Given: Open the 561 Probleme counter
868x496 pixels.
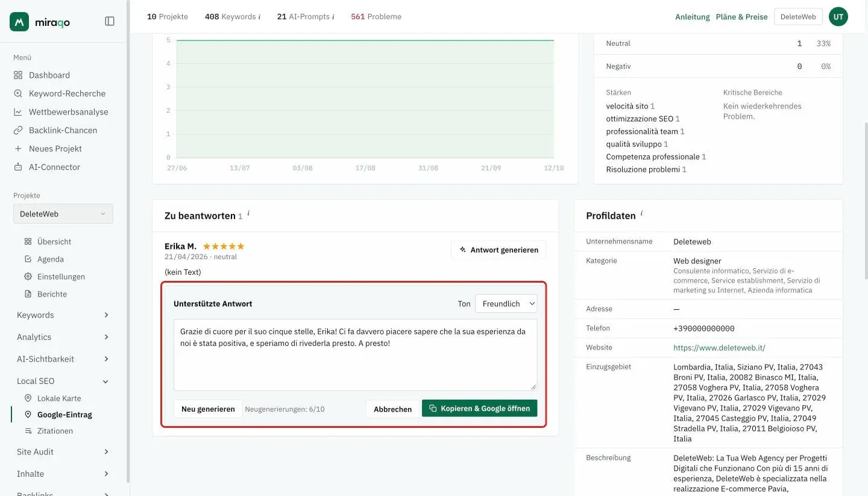Looking at the screenshot, I should tap(376, 17).
